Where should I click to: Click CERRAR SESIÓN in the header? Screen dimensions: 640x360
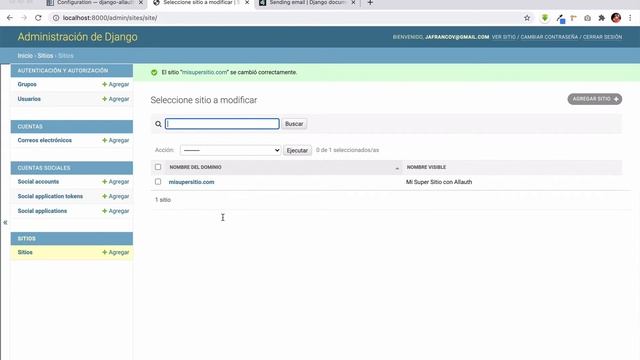coord(602,37)
